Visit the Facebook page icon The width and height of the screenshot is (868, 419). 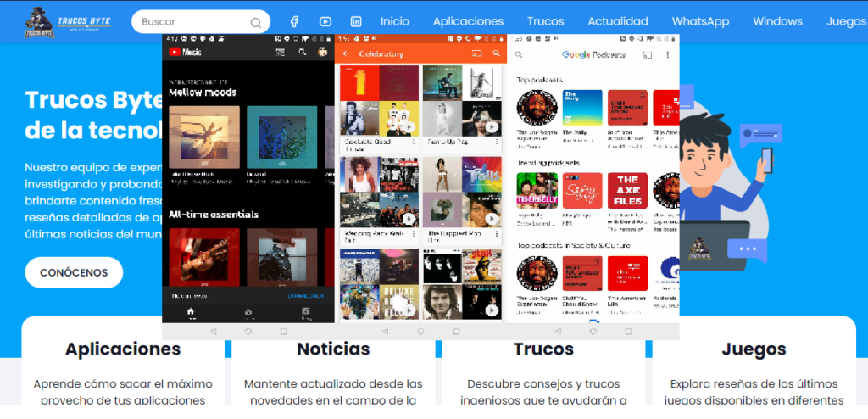(x=294, y=21)
